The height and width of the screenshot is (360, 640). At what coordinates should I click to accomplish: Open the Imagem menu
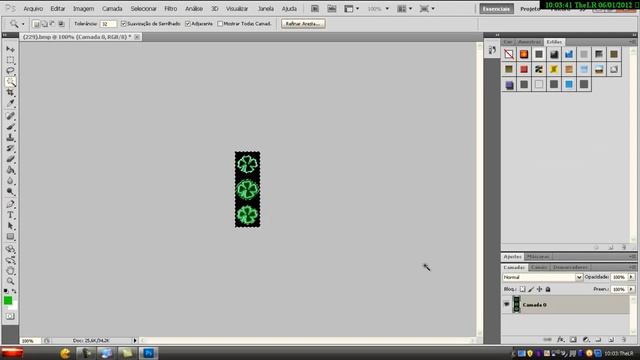[x=84, y=9]
